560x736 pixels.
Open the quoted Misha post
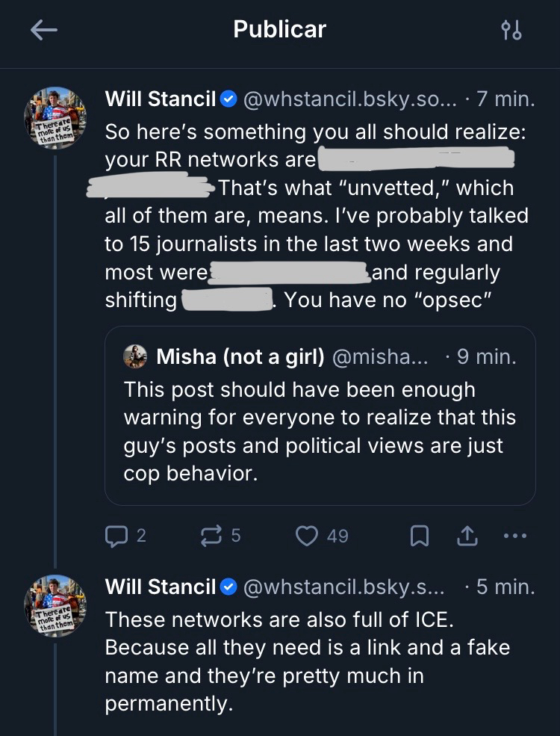(320, 431)
